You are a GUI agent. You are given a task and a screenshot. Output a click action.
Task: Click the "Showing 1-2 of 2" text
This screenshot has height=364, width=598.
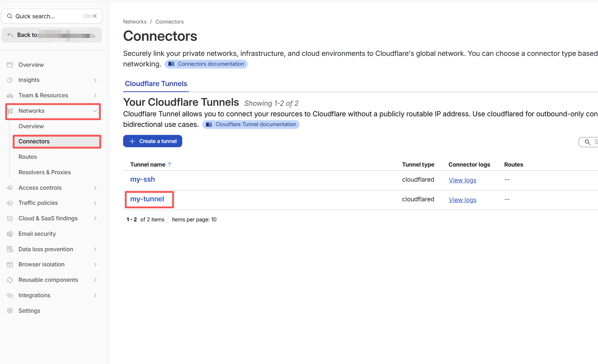271,103
